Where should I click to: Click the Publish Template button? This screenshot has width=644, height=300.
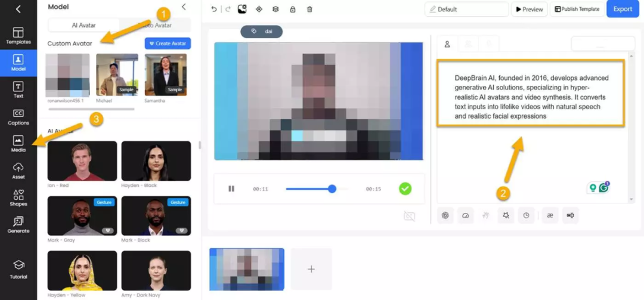pyautogui.click(x=577, y=9)
